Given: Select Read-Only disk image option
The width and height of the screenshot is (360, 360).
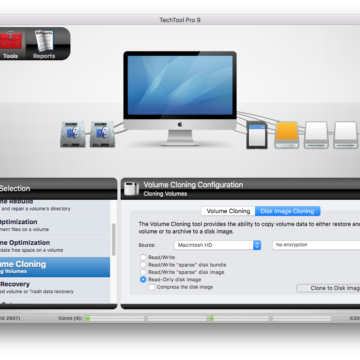Looking at the screenshot, I should 143,279.
